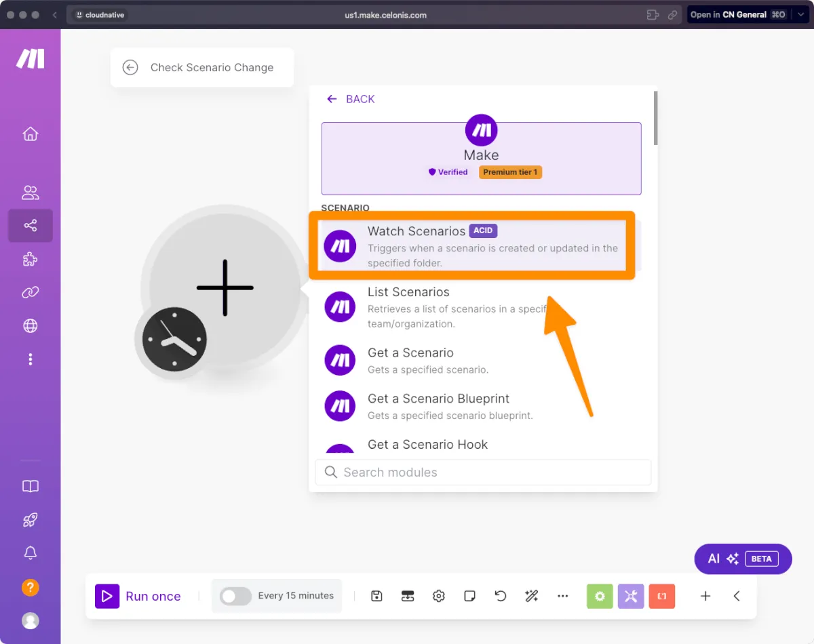Click the green Flow control gear button
Viewport: 814px width, 644px height.
[600, 596]
